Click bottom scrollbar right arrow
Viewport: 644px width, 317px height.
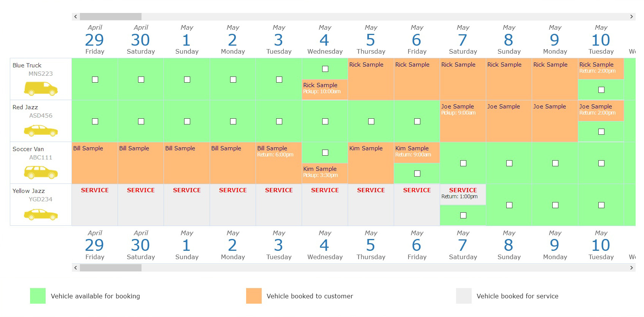(x=631, y=268)
